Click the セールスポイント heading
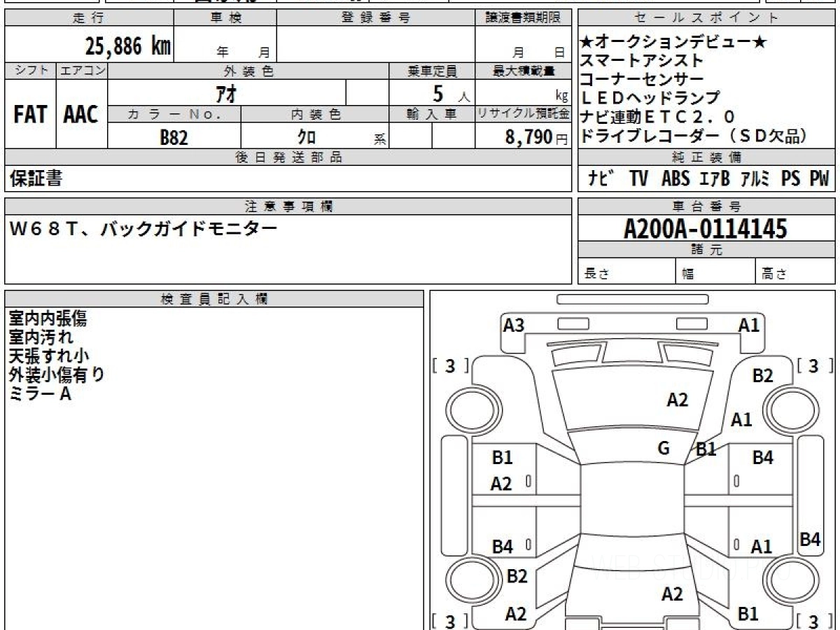The image size is (840, 630). point(707,18)
